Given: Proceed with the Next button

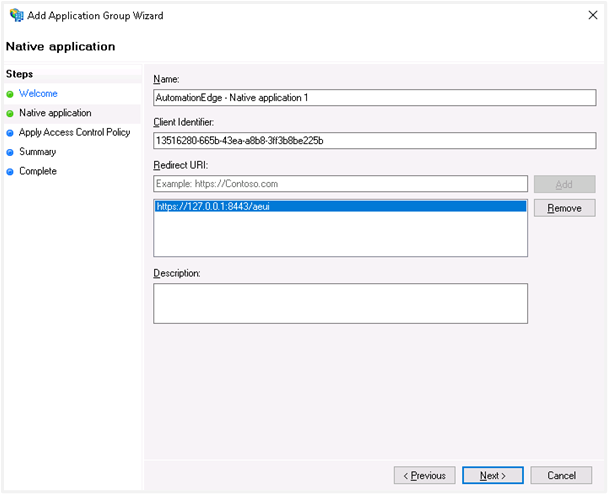Looking at the screenshot, I should (x=493, y=475).
